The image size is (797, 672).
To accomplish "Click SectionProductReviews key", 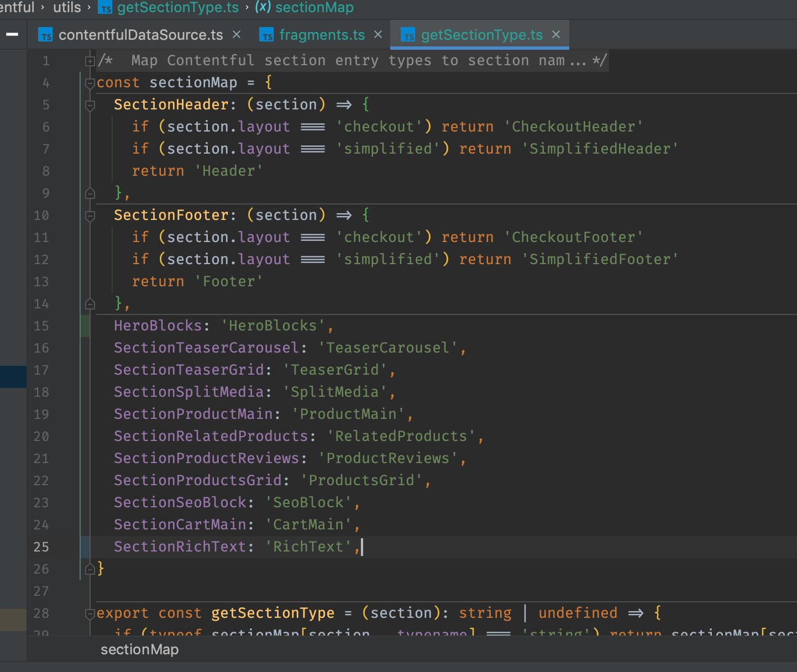I will 207,458.
